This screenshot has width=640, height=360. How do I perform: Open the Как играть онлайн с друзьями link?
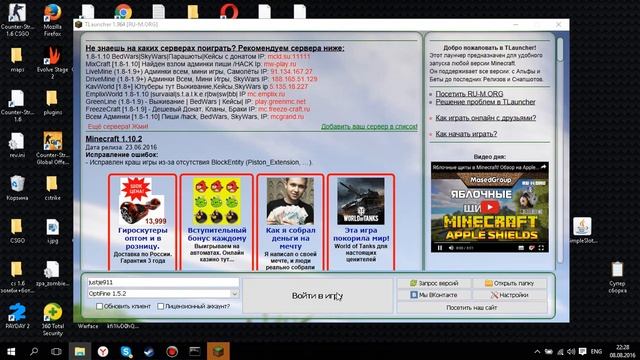486,118
